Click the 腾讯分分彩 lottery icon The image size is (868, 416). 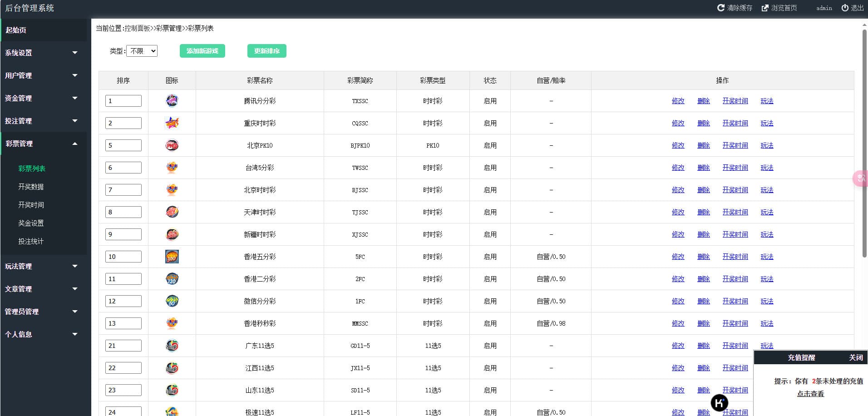coord(172,101)
